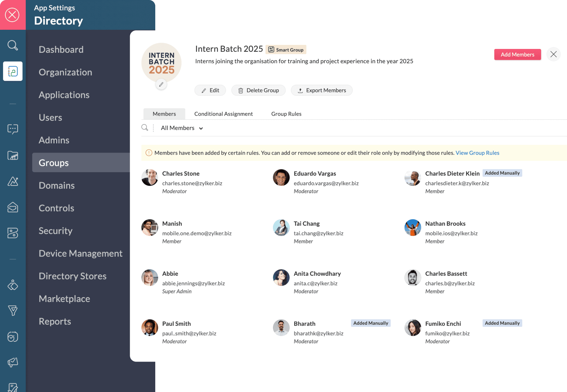Open the All Members filter dropdown
Viewport: 567px width, 392px height.
point(181,128)
